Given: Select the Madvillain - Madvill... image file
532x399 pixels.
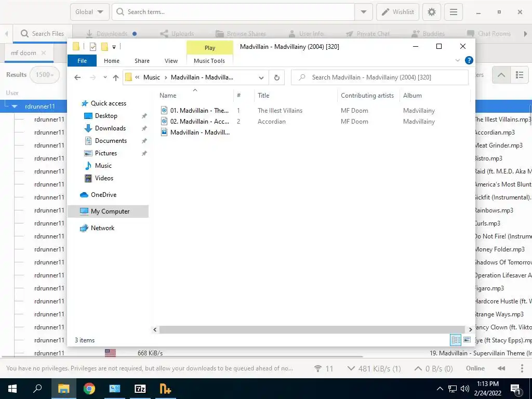Looking at the screenshot, I should (195, 132).
